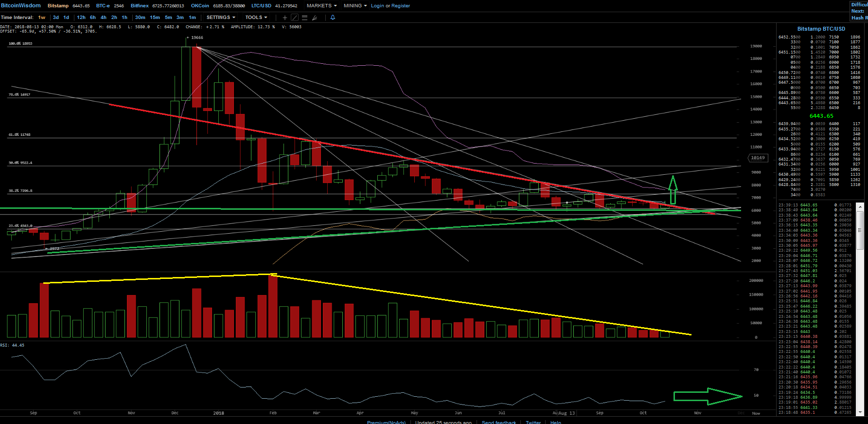This screenshot has height=424, width=868.
Task: Click the scrollbar up arrow in trades list
Action: pos(860,206)
